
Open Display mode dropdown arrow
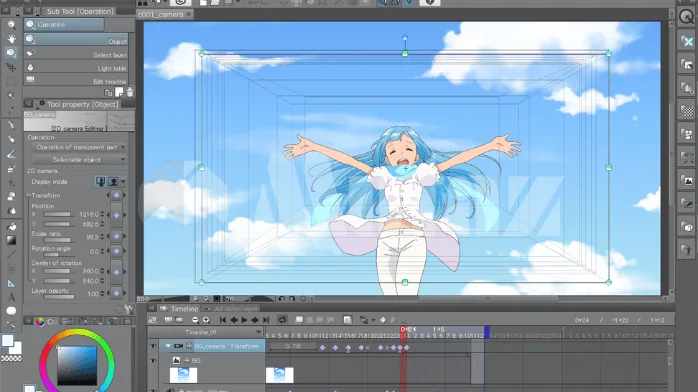tap(123, 182)
